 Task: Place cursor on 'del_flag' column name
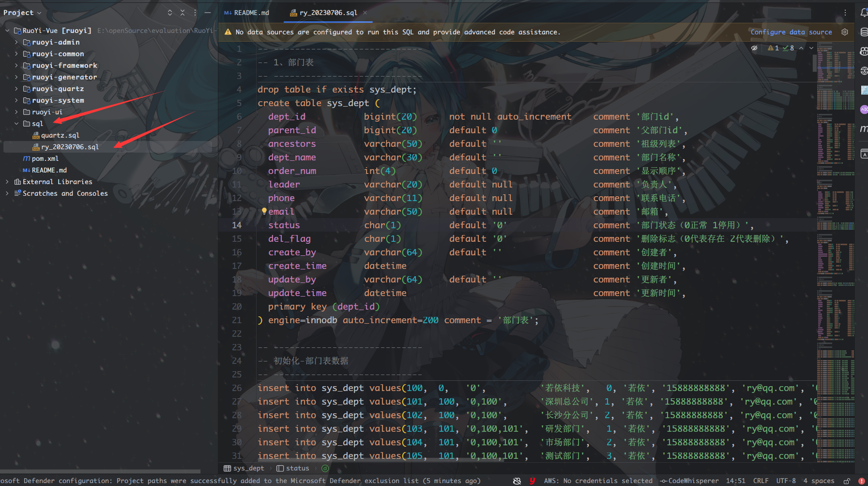click(x=289, y=238)
